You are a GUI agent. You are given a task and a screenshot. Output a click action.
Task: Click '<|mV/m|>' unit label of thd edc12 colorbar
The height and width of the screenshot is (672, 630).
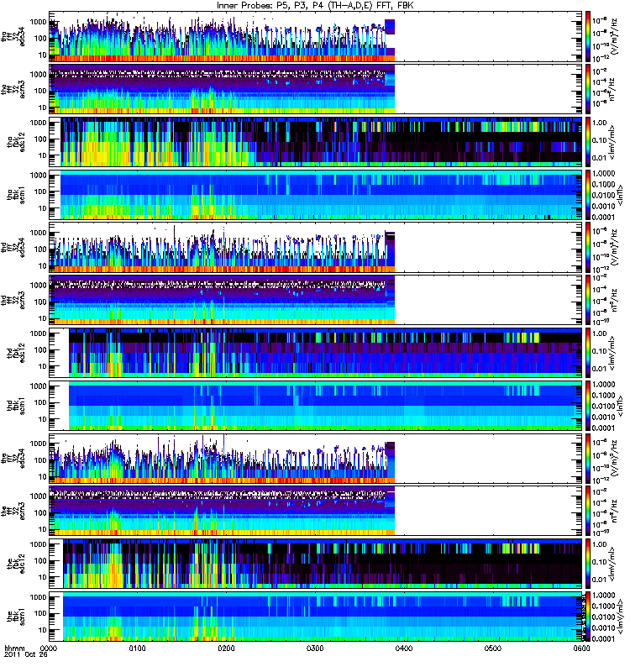pyautogui.click(x=612, y=353)
